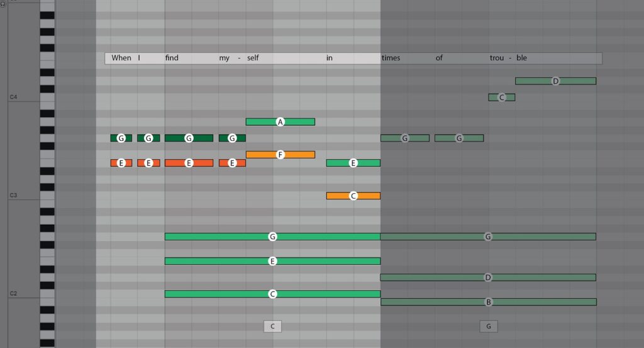Click the C3 label on the keyboard
The image size is (644, 348).
point(14,195)
